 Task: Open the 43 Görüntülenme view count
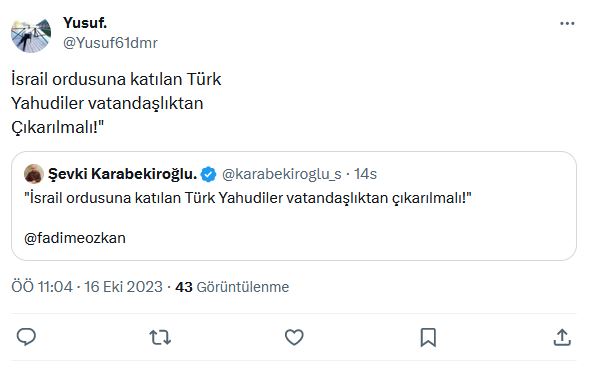(x=232, y=287)
